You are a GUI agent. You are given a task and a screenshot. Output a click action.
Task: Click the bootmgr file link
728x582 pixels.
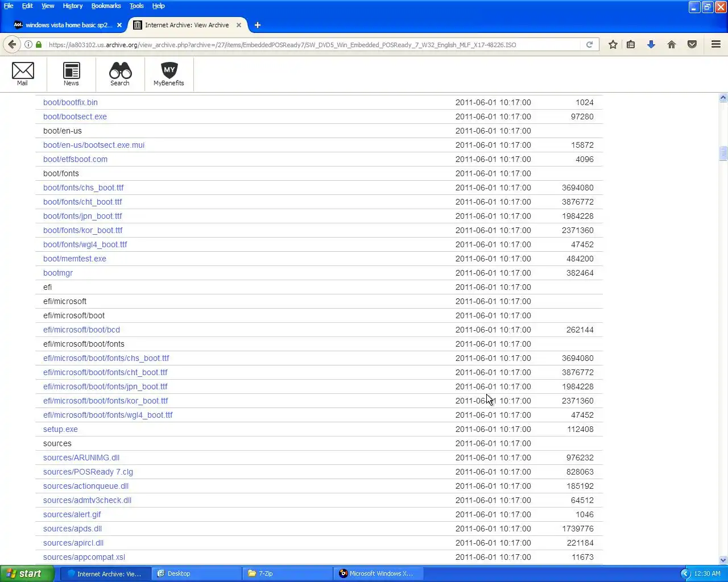click(x=58, y=273)
